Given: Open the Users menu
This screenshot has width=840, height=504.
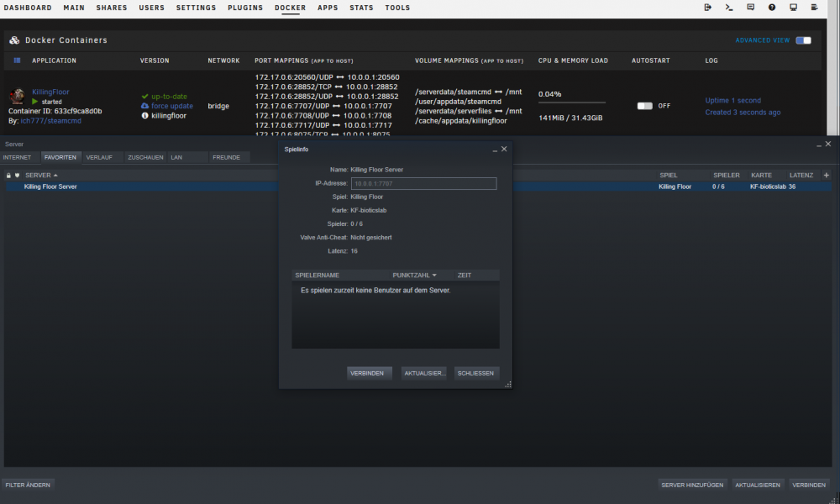Looking at the screenshot, I should [151, 8].
